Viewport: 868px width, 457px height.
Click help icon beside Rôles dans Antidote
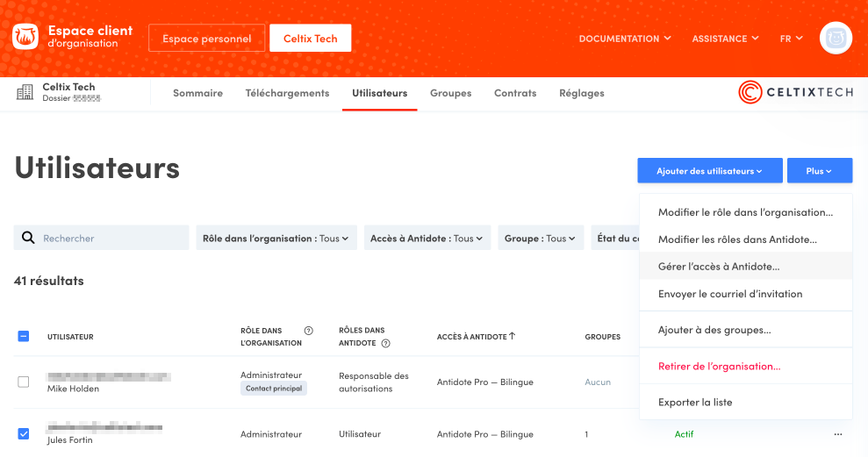point(386,343)
